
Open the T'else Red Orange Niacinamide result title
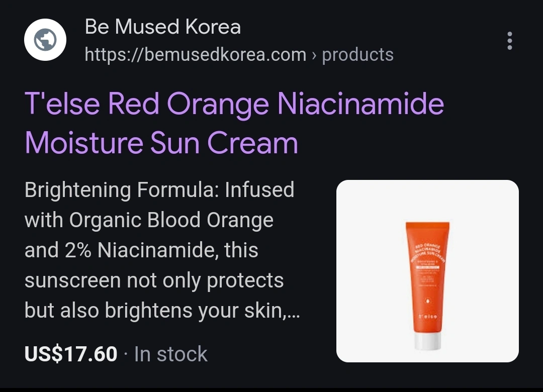234,103
